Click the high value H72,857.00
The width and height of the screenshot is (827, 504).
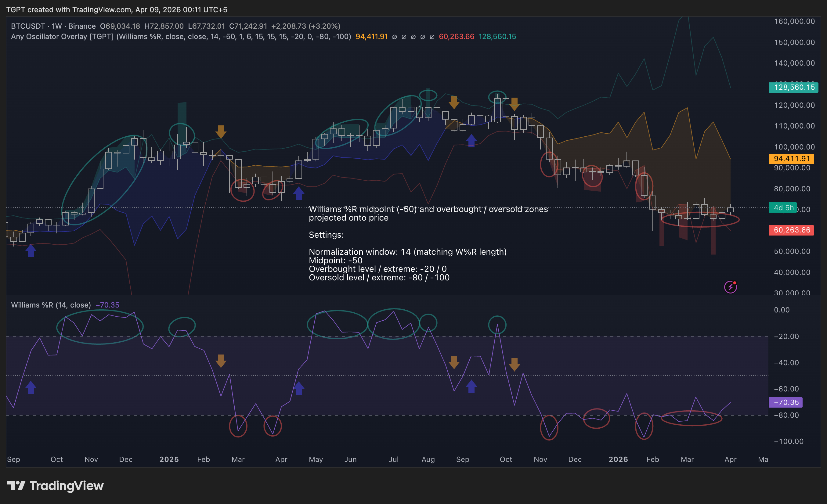tap(164, 26)
